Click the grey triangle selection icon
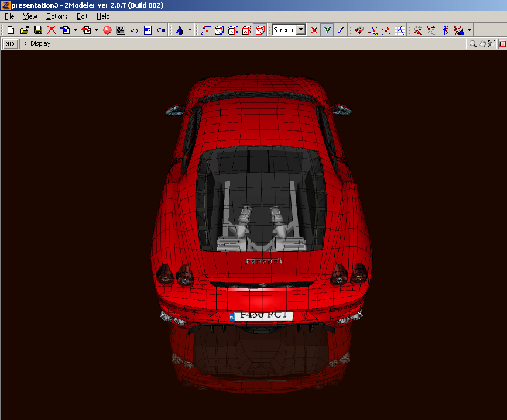This screenshot has height=420, width=507. coord(431,30)
